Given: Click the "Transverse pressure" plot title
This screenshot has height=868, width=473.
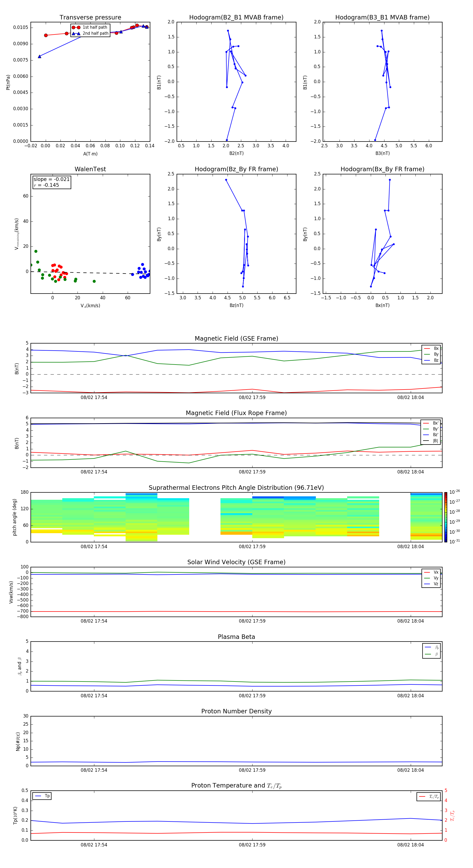Looking at the screenshot, I should (x=90, y=18).
